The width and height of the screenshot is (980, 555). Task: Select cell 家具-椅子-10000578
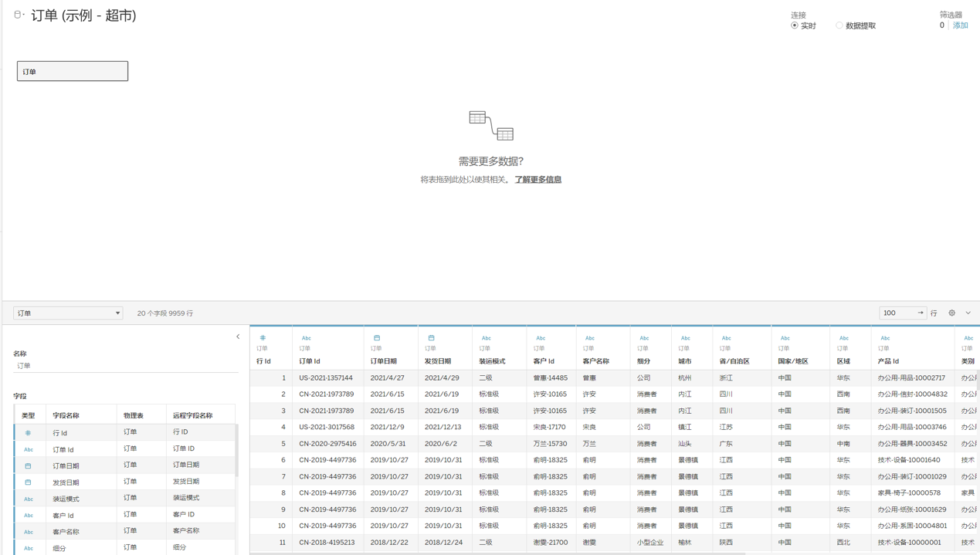click(909, 493)
